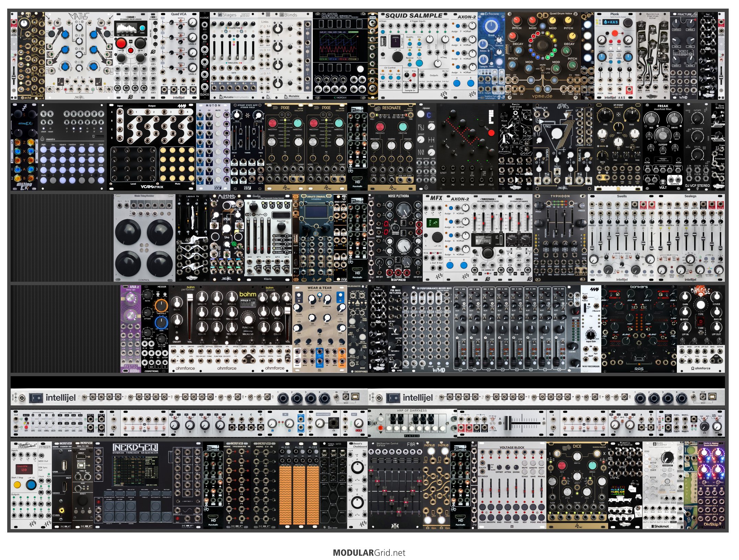Select the Arp of Darkness Flatsix keyboard
Screen dimensions: 739x560
pos(412,424)
